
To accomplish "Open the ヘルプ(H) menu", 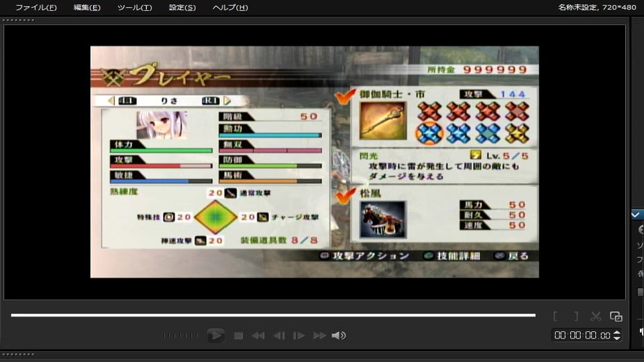I will pyautogui.click(x=230, y=7).
